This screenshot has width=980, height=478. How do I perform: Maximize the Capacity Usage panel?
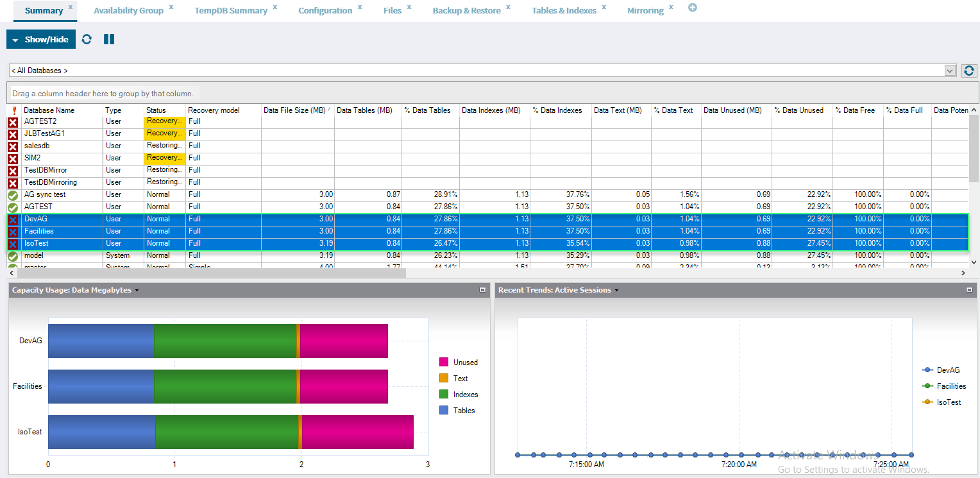(482, 290)
